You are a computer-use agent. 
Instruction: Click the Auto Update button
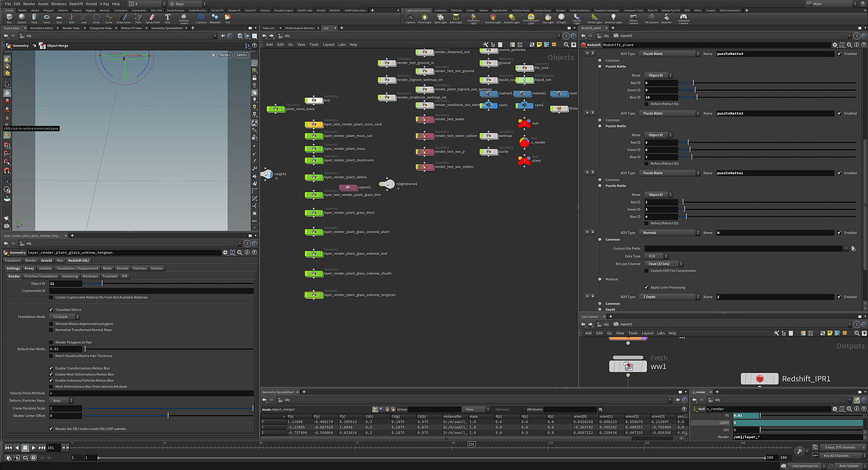(x=848, y=466)
